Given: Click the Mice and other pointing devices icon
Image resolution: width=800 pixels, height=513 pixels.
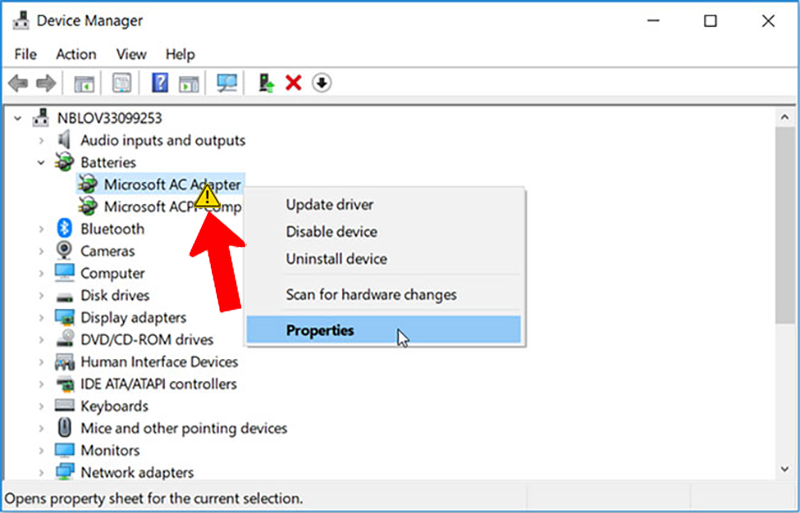Looking at the screenshot, I should click(64, 427).
